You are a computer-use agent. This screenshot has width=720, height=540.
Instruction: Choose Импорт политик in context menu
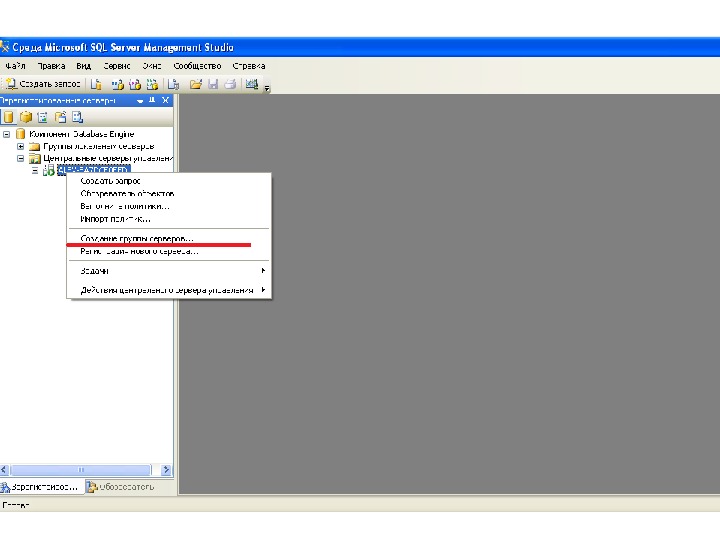pyautogui.click(x=169, y=219)
